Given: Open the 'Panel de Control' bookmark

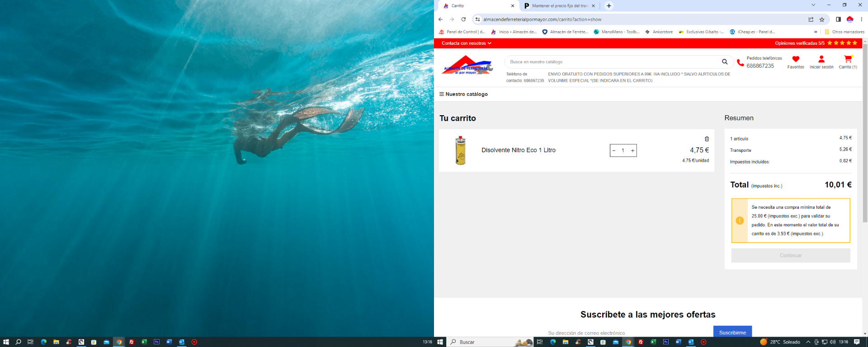Looking at the screenshot, I should (462, 32).
